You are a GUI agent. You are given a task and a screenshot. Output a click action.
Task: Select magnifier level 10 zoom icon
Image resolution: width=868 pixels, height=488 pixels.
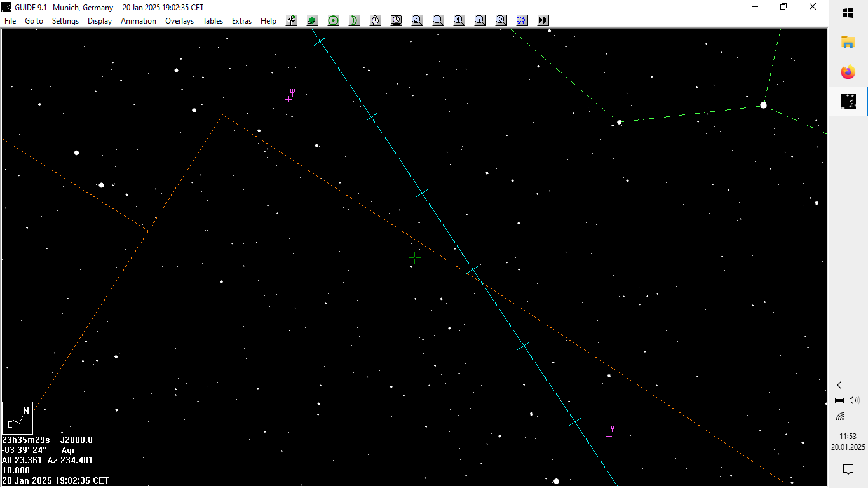pyautogui.click(x=501, y=20)
